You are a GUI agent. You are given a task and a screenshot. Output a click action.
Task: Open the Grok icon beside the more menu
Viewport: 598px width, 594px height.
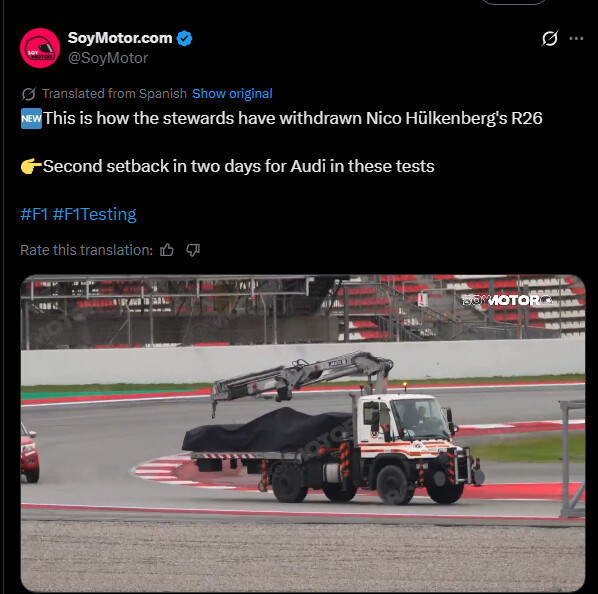550,38
